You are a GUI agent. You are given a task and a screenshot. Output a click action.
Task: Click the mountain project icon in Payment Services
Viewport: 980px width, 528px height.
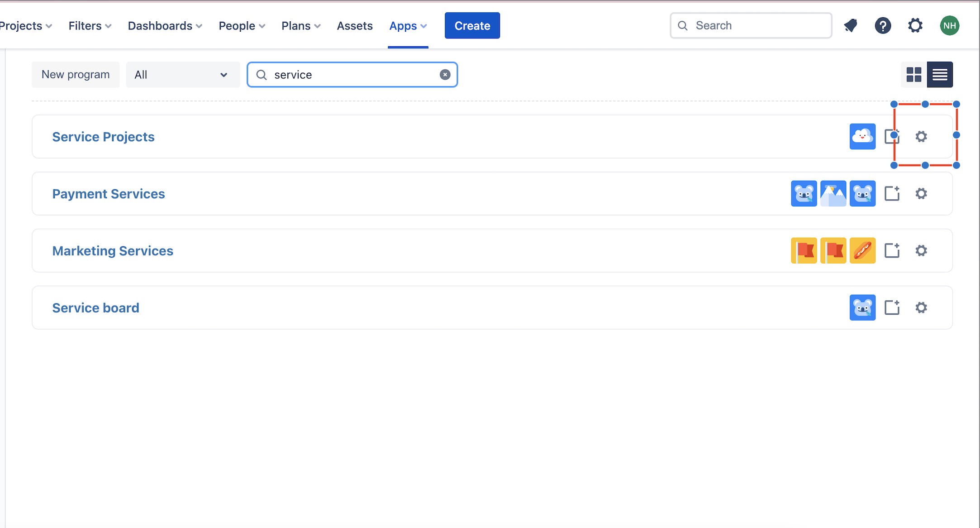[833, 194]
